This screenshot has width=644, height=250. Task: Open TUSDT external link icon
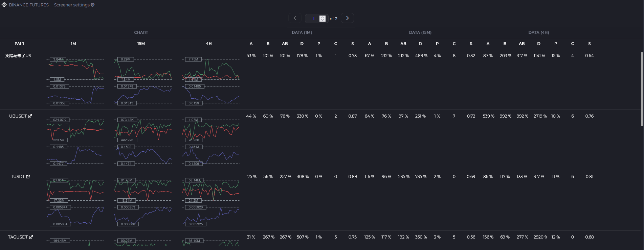28,176
